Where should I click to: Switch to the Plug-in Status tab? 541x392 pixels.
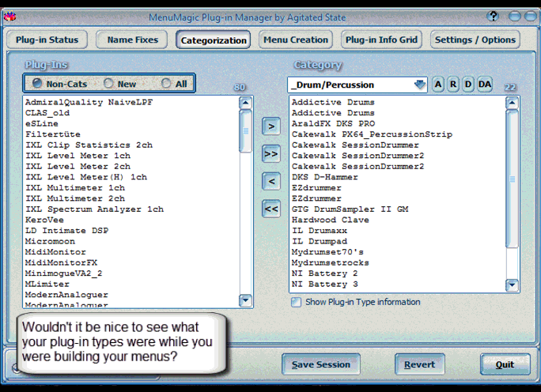(47, 40)
